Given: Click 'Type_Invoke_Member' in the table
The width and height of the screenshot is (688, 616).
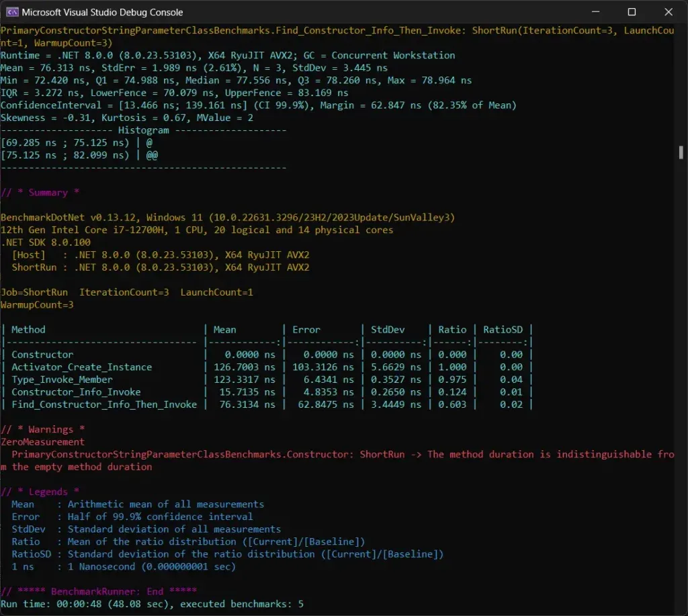Looking at the screenshot, I should click(62, 380).
